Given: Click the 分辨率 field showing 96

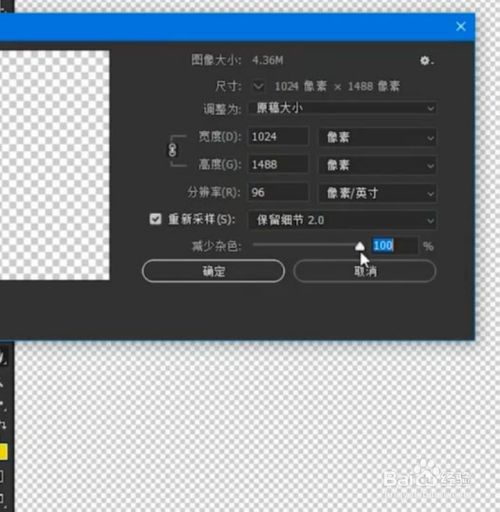Looking at the screenshot, I should pos(278,193).
